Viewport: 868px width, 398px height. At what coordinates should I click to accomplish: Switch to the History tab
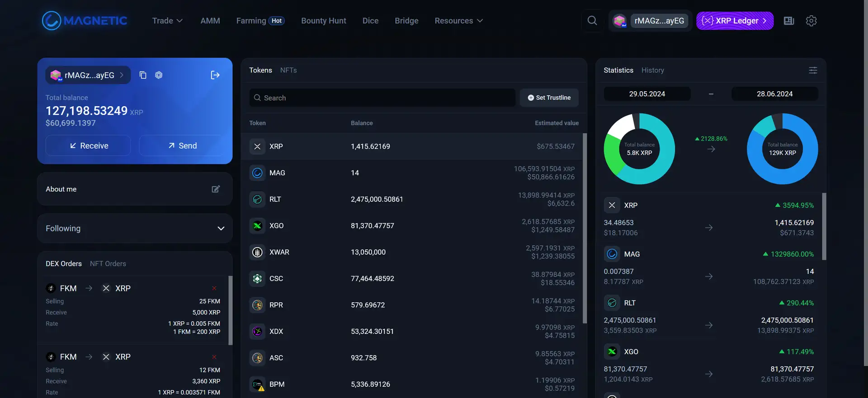tap(652, 70)
